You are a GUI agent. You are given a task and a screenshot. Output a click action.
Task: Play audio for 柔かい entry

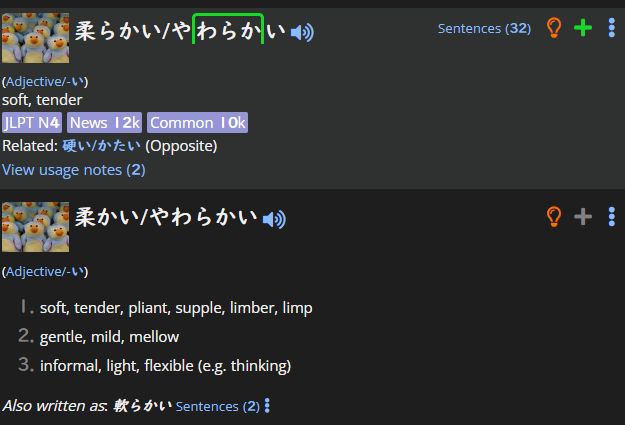click(274, 219)
